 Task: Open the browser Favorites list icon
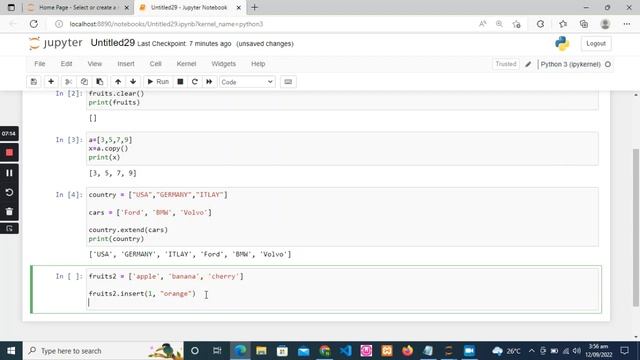[x=563, y=24]
